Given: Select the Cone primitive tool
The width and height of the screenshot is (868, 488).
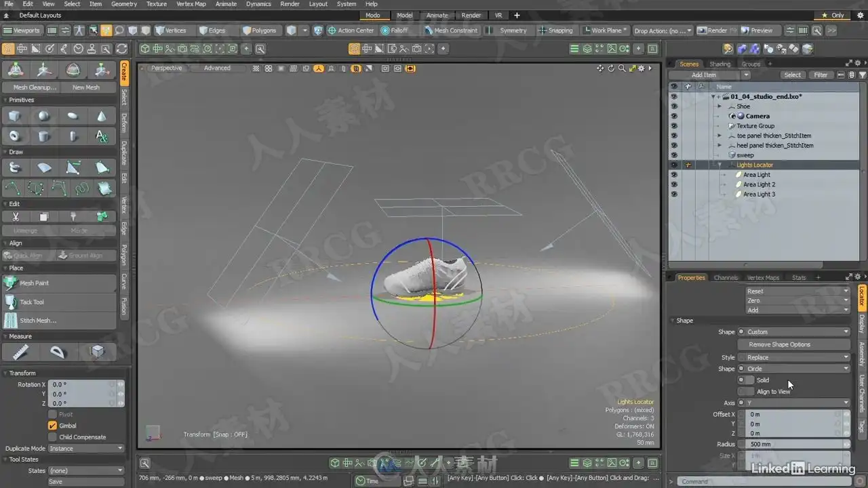Looking at the screenshot, I should point(102,117).
